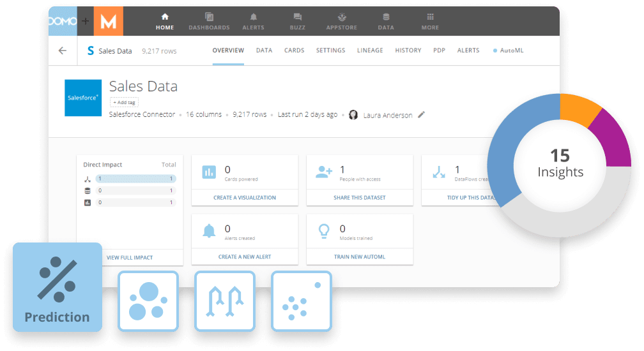Open the Appstore in top navigation
This screenshot has width=644, height=351.
(342, 21)
